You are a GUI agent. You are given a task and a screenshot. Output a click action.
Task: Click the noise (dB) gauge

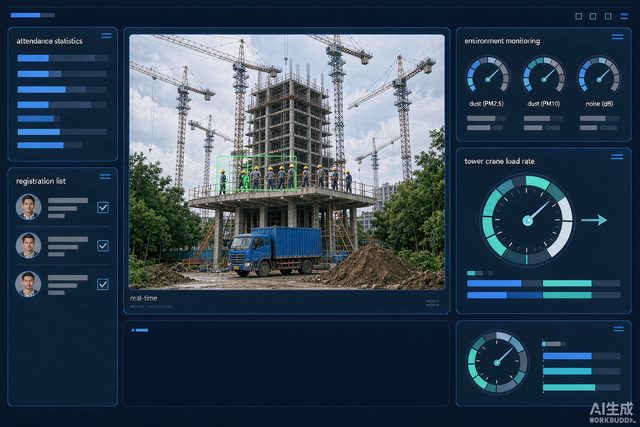click(599, 76)
